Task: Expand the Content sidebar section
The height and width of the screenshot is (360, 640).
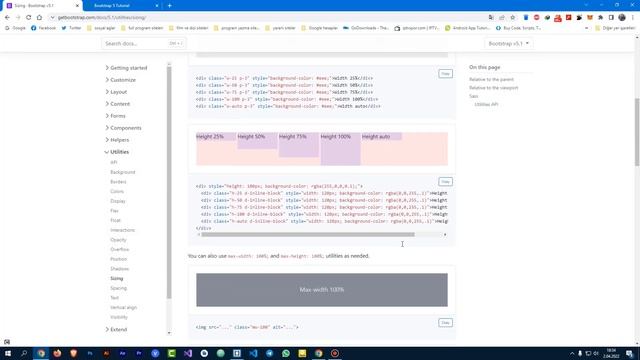Action: coord(118,104)
